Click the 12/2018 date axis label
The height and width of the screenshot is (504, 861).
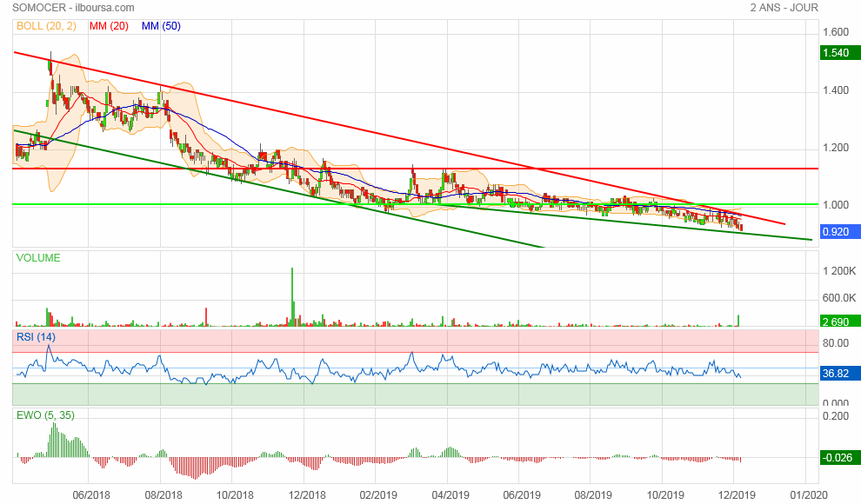pyautogui.click(x=307, y=495)
